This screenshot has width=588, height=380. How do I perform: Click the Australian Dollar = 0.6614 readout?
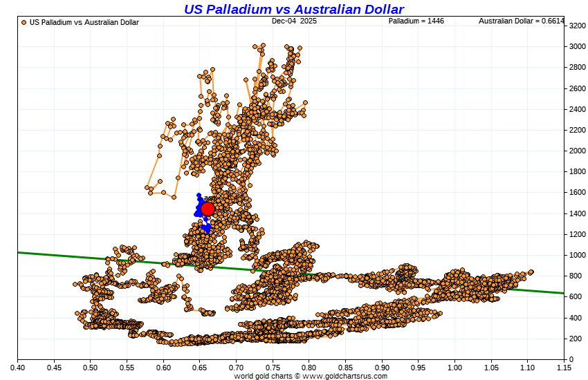tap(521, 21)
